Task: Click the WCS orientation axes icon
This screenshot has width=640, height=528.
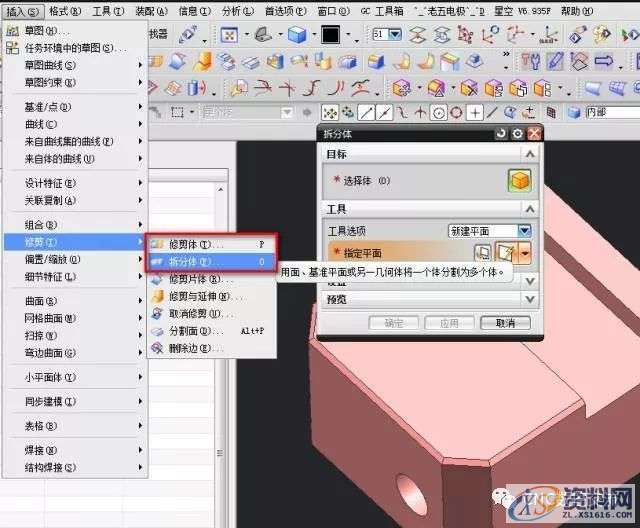Action: click(515, 35)
